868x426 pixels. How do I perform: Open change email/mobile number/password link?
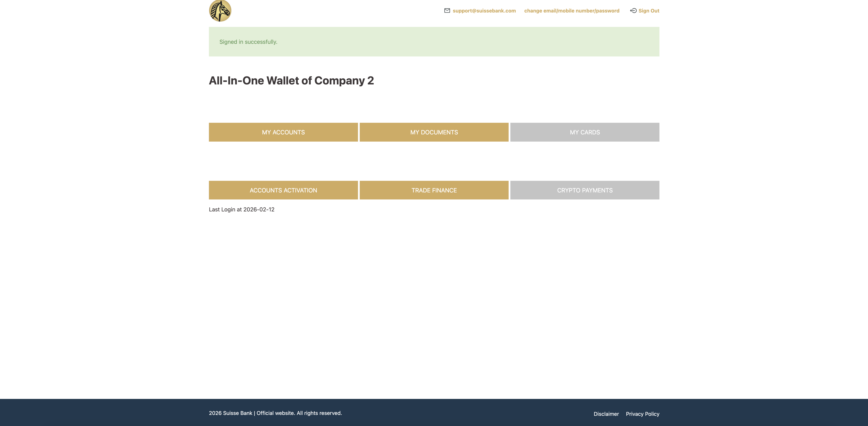coord(571,11)
